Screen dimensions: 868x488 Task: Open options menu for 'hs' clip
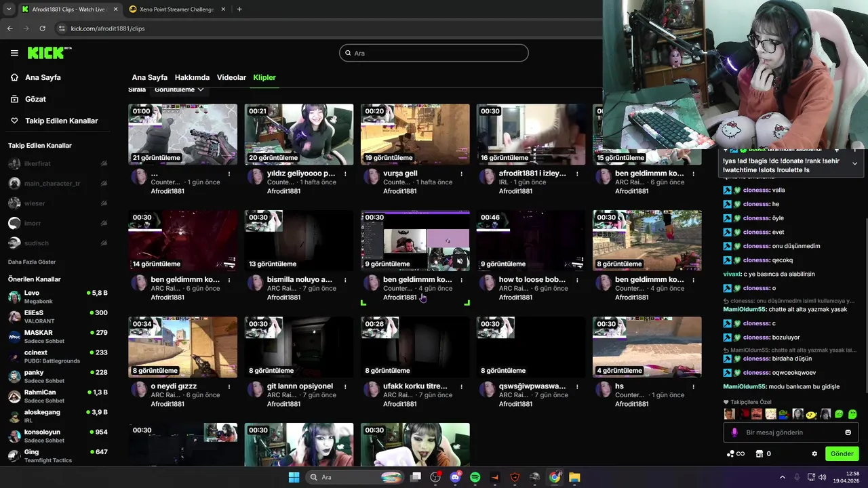pyautogui.click(x=693, y=386)
